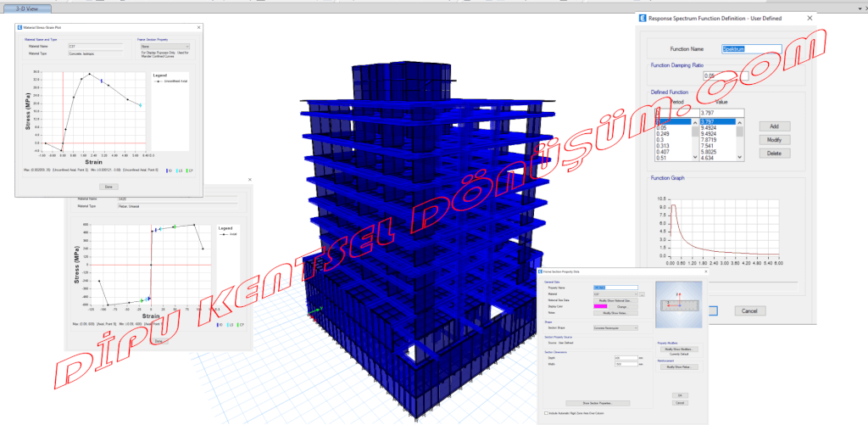
Task: Click the section preview thumbnail in Frame Section dialog
Action: 679,305
